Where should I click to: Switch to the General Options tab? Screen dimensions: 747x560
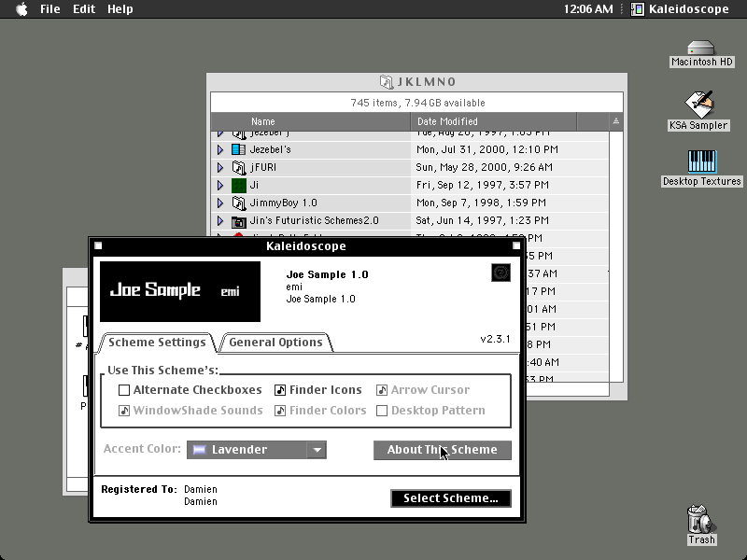pos(275,343)
